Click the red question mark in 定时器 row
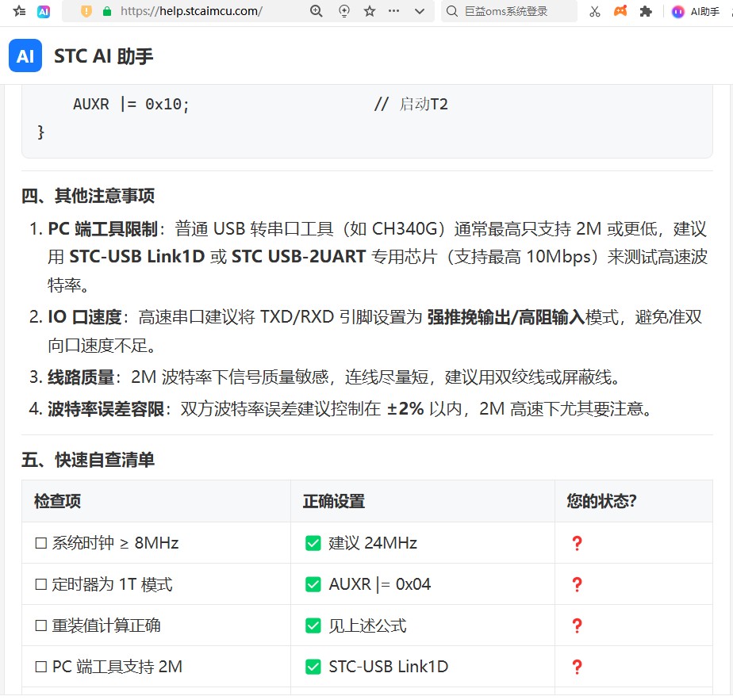 coord(577,584)
